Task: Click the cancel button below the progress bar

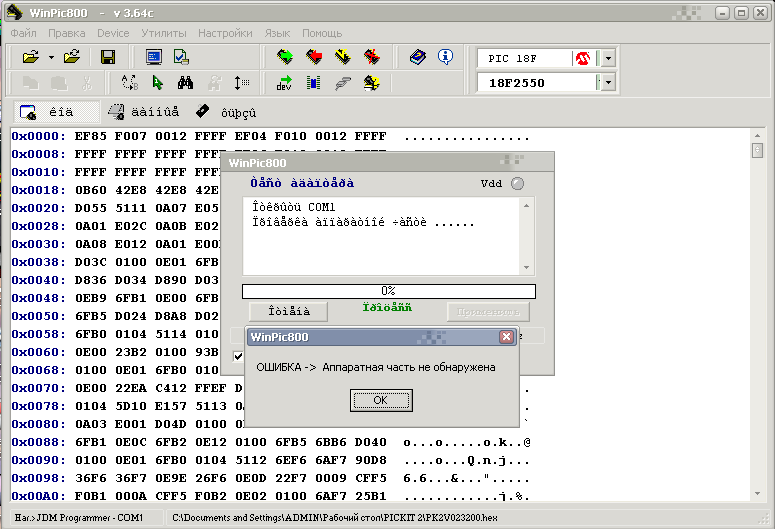Action: (x=288, y=311)
